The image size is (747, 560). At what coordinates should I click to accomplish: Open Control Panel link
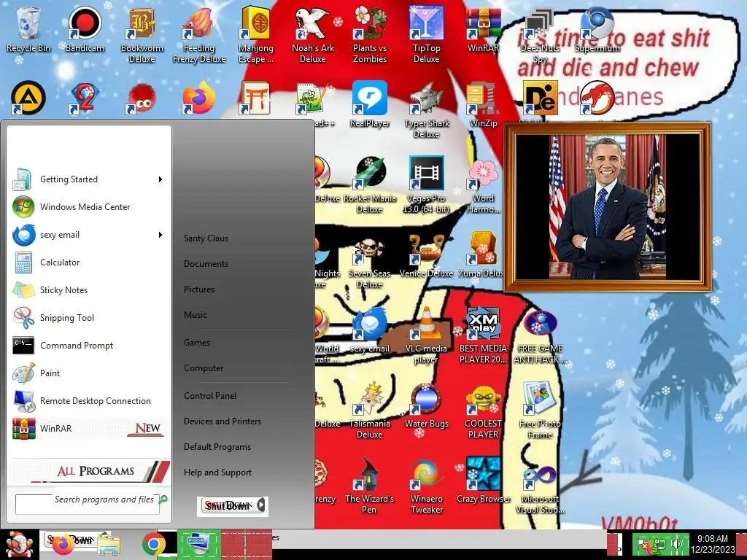(x=210, y=396)
